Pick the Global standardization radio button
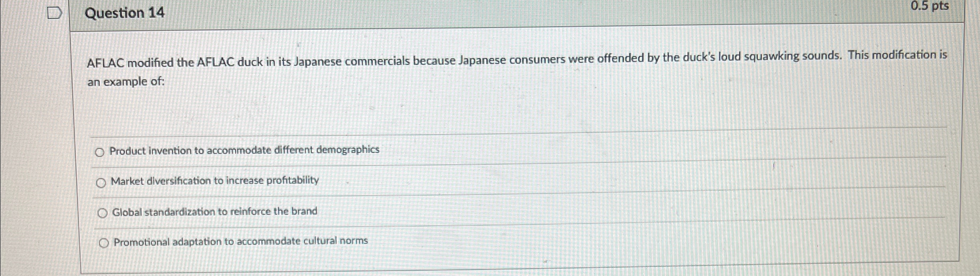The width and height of the screenshot is (980, 276). click(102, 213)
